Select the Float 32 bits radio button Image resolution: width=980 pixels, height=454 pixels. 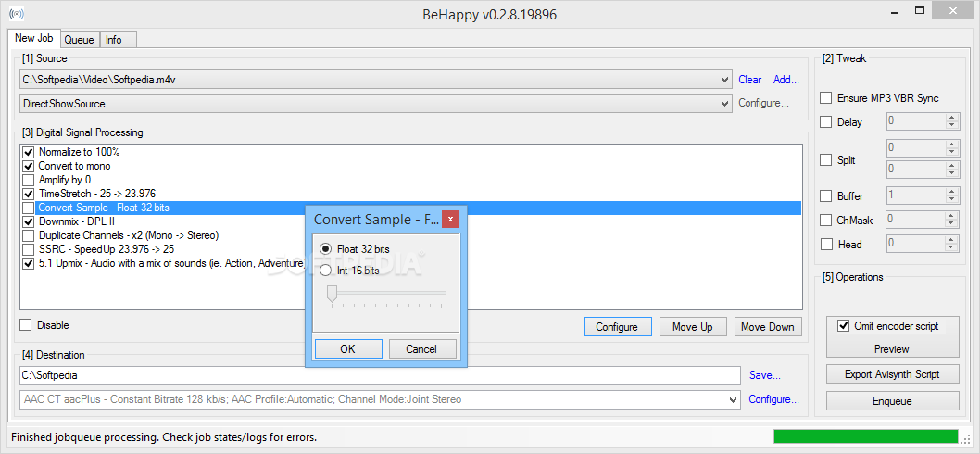(x=326, y=249)
